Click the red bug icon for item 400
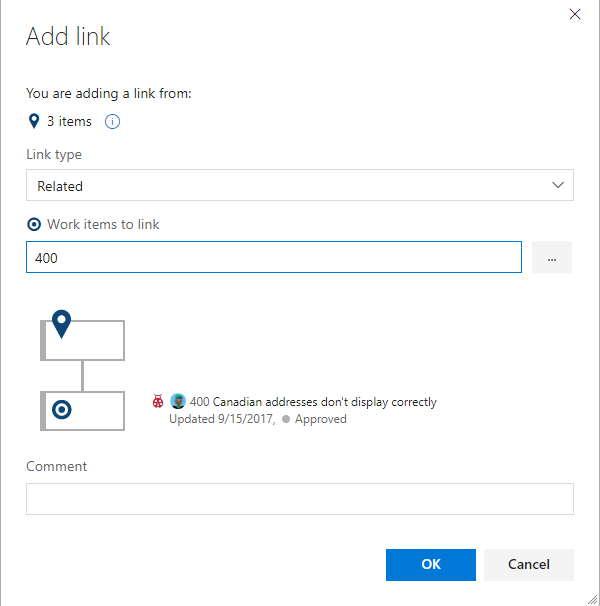This screenshot has width=600, height=606. pyautogui.click(x=158, y=401)
